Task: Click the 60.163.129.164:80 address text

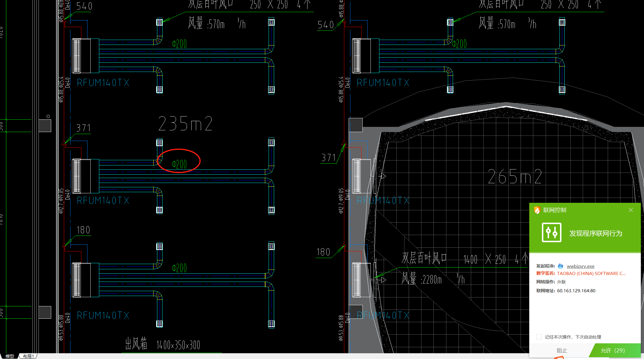Action: [576, 291]
